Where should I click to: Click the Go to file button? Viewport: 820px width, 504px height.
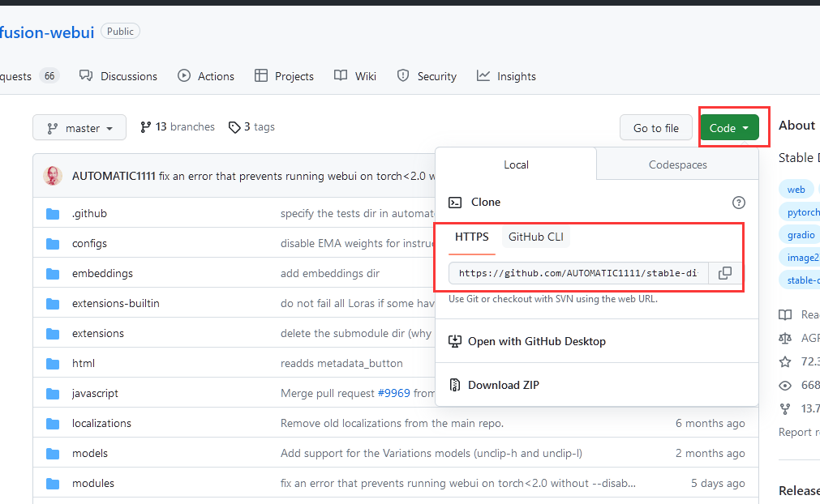point(656,128)
